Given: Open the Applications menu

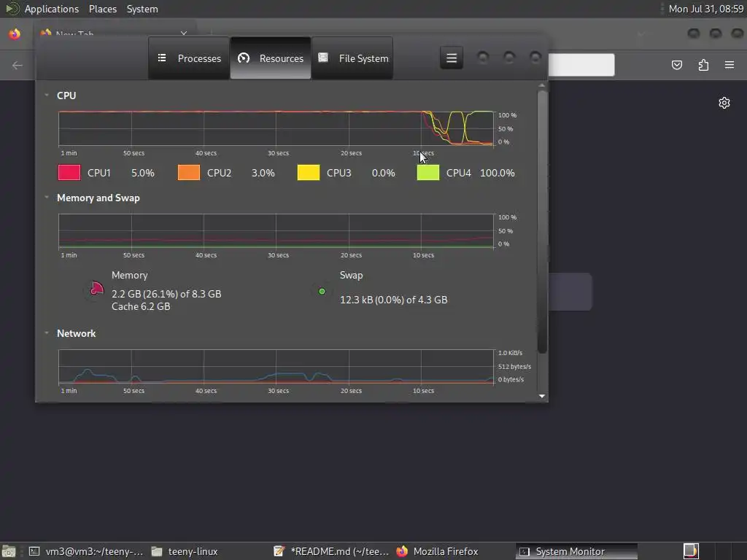Looking at the screenshot, I should point(52,9).
